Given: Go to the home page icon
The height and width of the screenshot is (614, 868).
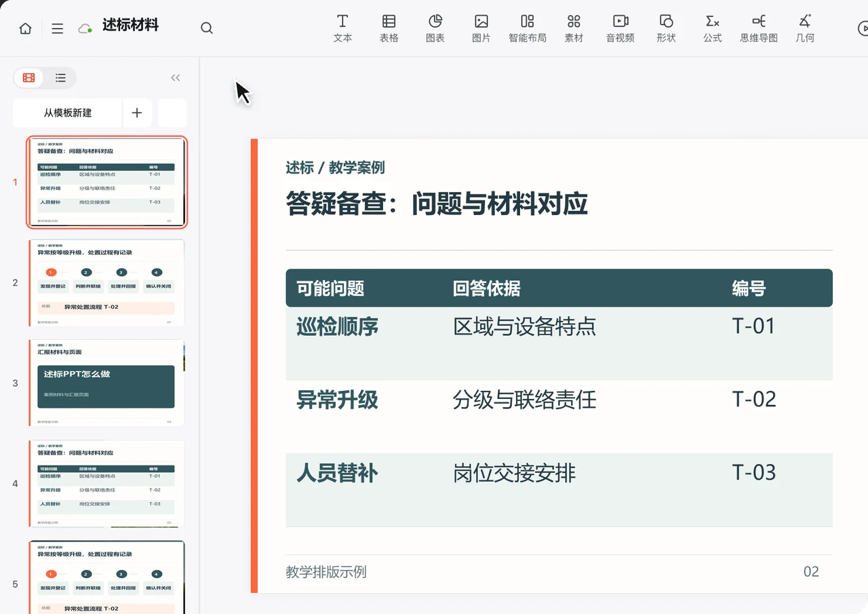Looking at the screenshot, I should [x=25, y=28].
